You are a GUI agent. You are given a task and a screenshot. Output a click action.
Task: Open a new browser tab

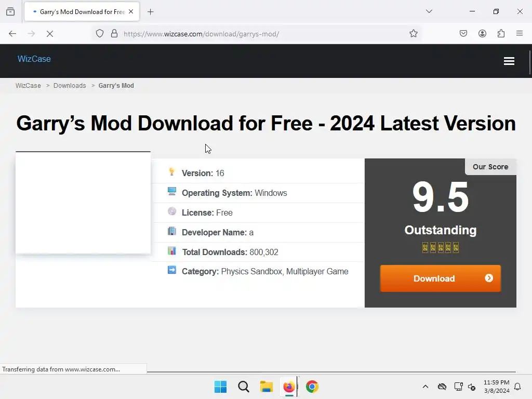[x=150, y=12]
